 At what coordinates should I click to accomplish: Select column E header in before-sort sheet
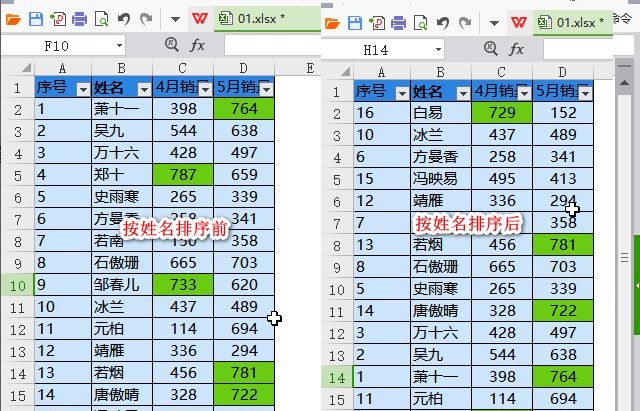309,68
